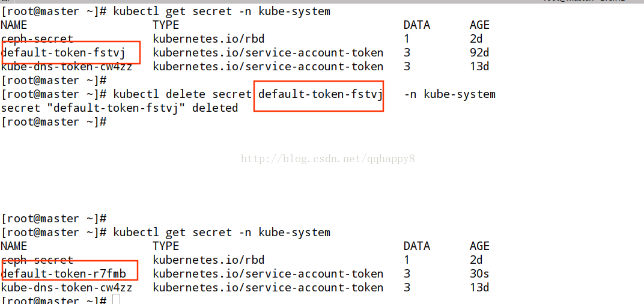644x304 pixels.
Task: Select the ceph-secret entry in first listing
Action: pos(37,39)
